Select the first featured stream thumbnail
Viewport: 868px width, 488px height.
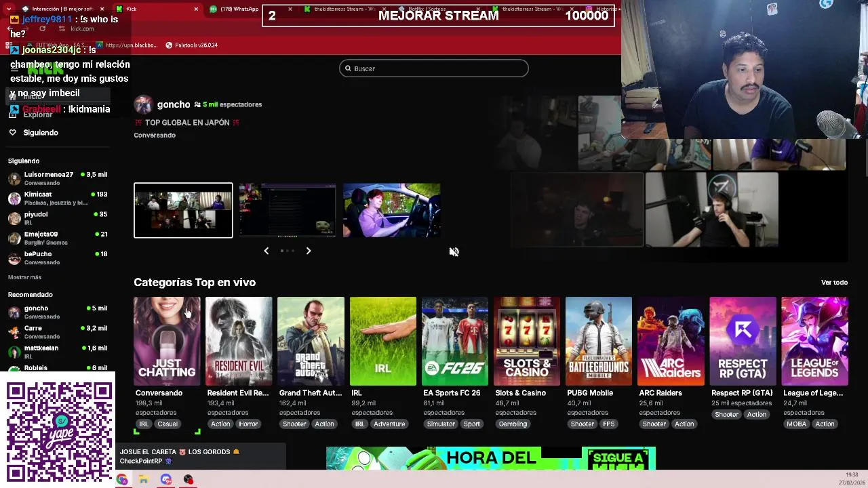(x=183, y=210)
